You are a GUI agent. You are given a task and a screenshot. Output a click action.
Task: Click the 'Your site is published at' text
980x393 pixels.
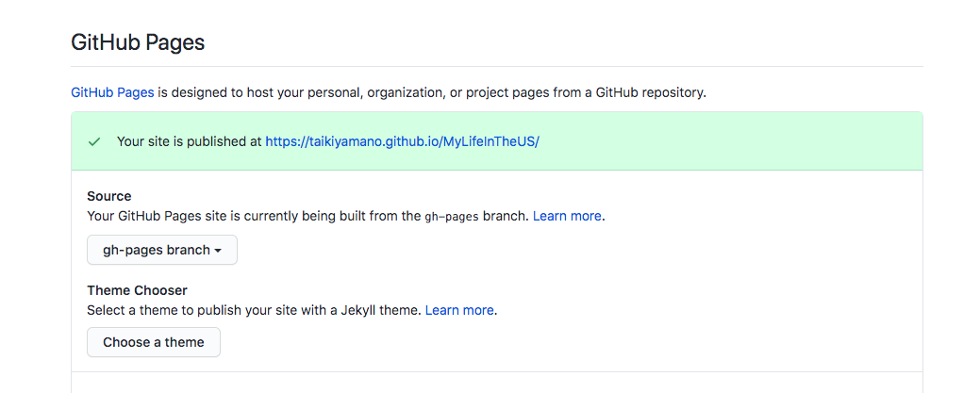(x=190, y=141)
